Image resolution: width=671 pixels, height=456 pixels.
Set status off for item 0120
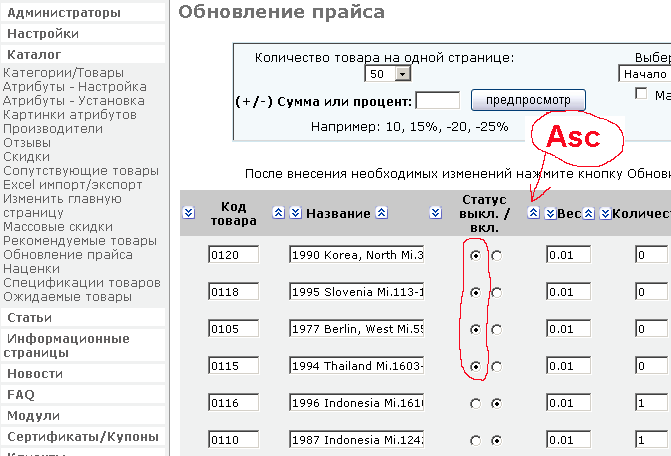[x=475, y=255]
